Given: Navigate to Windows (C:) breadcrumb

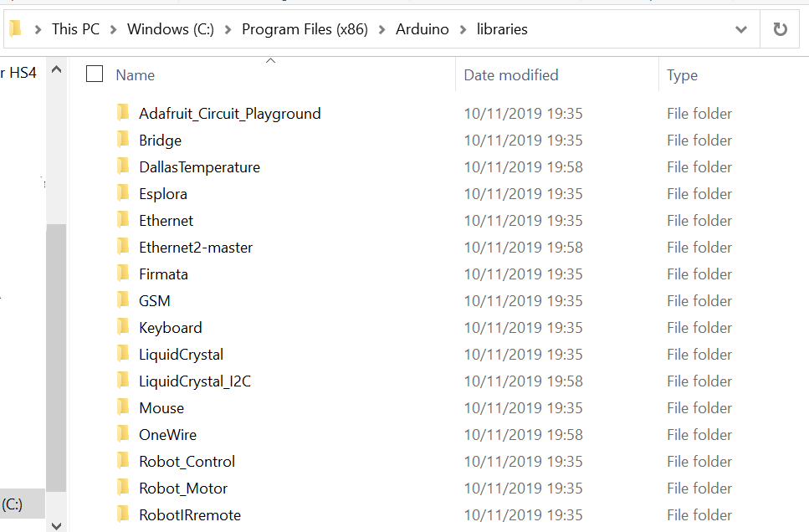Looking at the screenshot, I should (171, 29).
